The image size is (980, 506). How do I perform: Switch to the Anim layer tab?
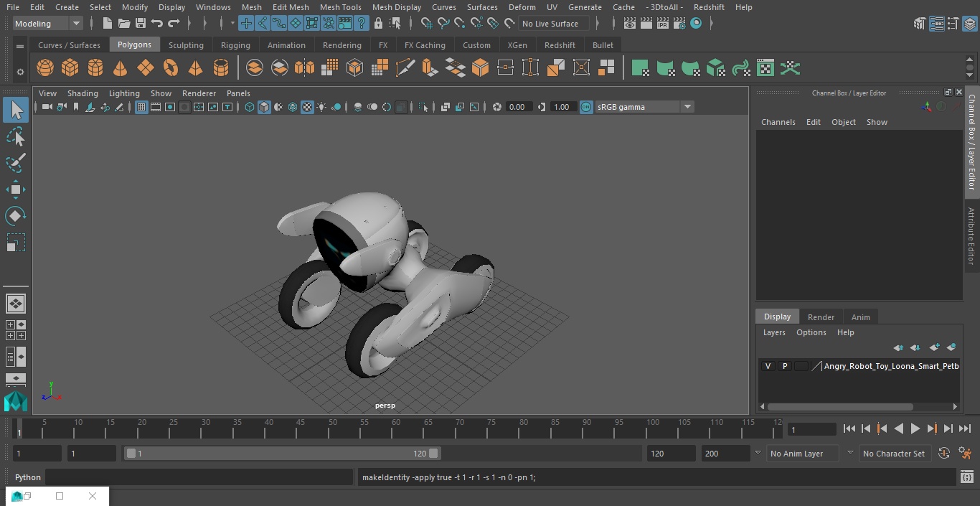(x=860, y=317)
